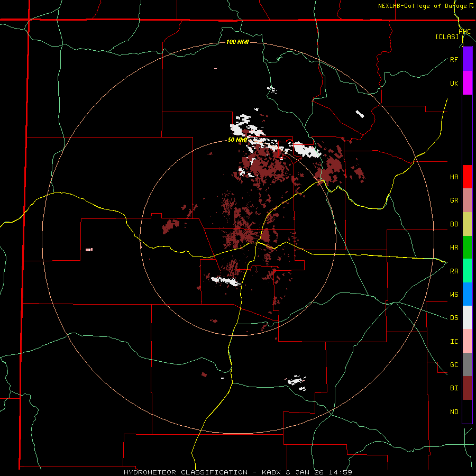476x476 pixels.
Task: Click the 14:59 timestamp in the caption
Action: [x=342, y=472]
